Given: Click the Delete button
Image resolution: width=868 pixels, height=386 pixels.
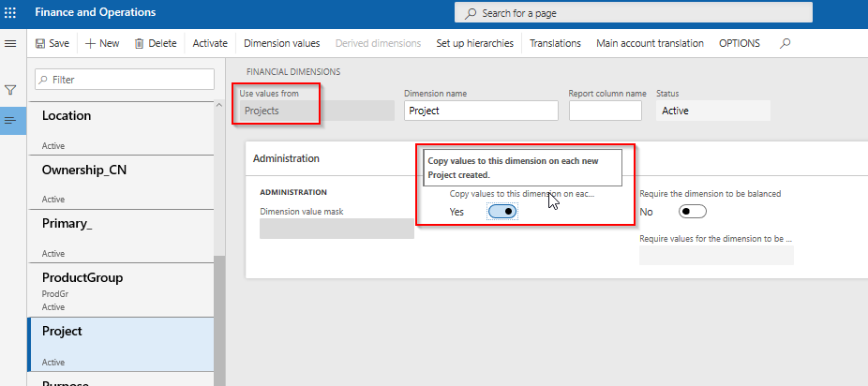Looking at the screenshot, I should click(156, 43).
